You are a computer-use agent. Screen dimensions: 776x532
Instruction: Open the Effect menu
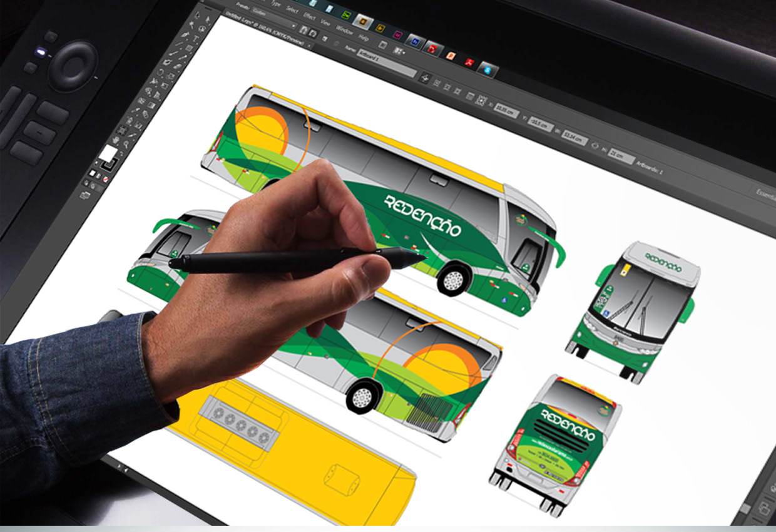click(x=309, y=17)
